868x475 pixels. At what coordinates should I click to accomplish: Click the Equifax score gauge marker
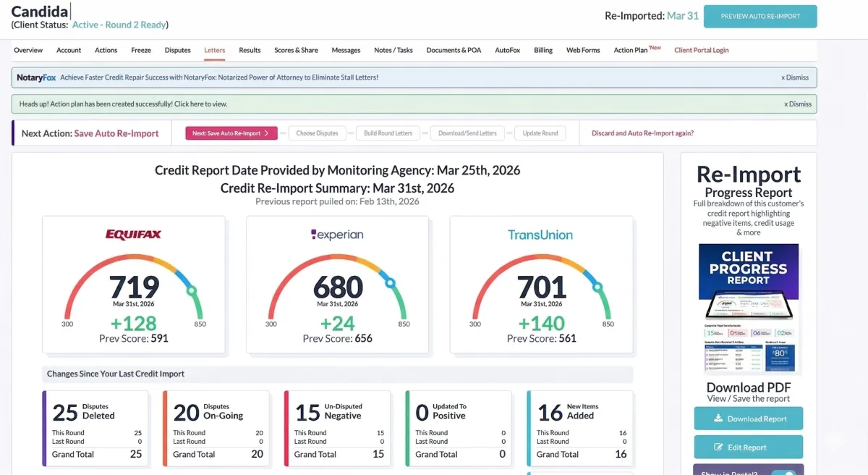(x=192, y=291)
